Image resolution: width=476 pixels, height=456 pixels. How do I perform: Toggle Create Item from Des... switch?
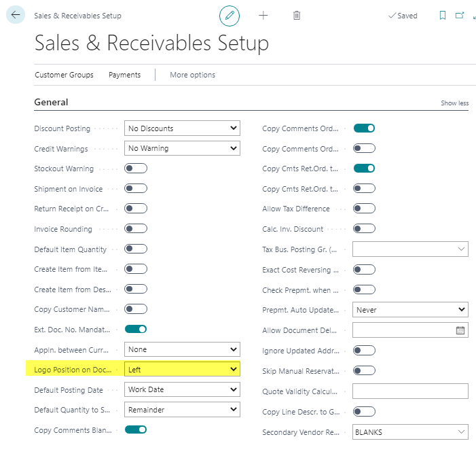point(136,290)
